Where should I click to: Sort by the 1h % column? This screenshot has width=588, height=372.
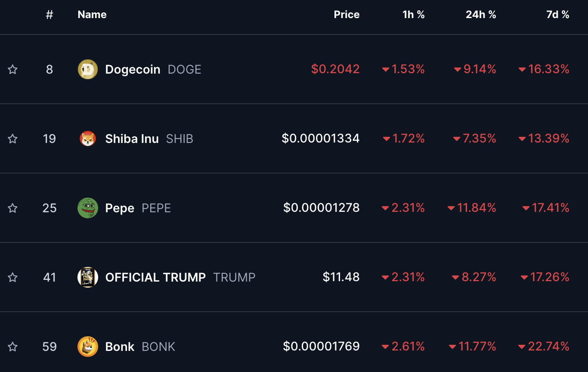[x=413, y=15]
